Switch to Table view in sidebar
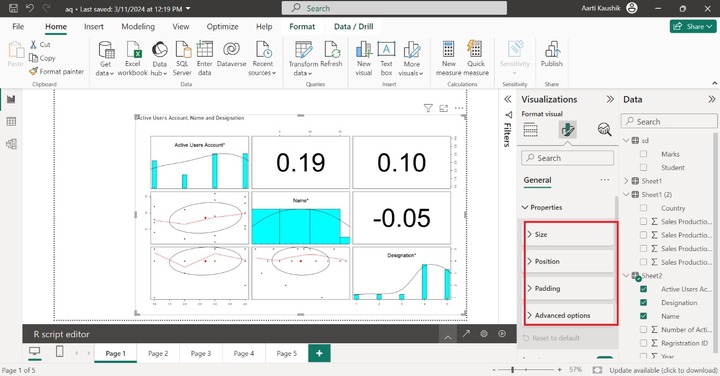Image resolution: width=720 pixels, height=376 pixels. (11, 122)
